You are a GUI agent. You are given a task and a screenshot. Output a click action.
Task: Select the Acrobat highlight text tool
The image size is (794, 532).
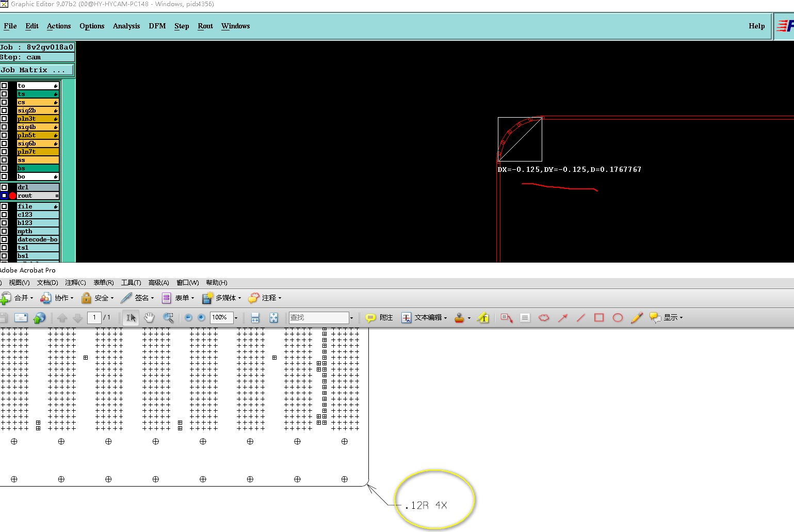pos(483,318)
